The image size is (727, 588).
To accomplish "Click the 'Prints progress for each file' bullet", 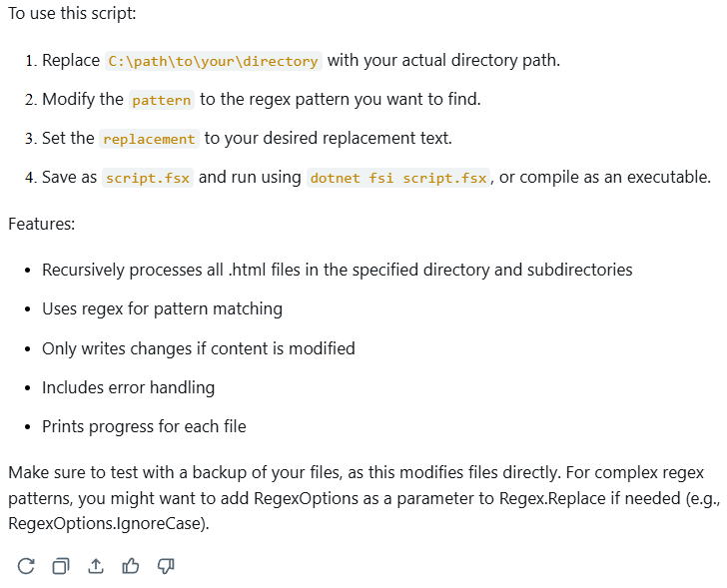I will point(144,426).
